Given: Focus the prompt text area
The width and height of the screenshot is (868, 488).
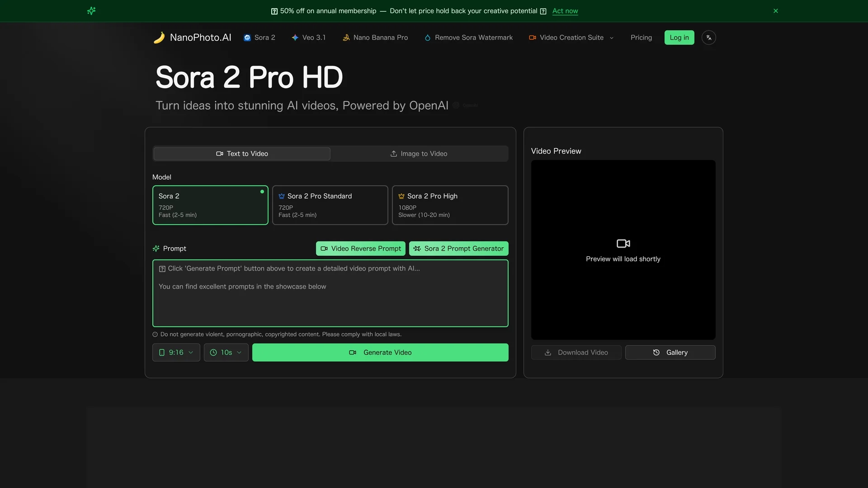Looking at the screenshot, I should tap(330, 293).
